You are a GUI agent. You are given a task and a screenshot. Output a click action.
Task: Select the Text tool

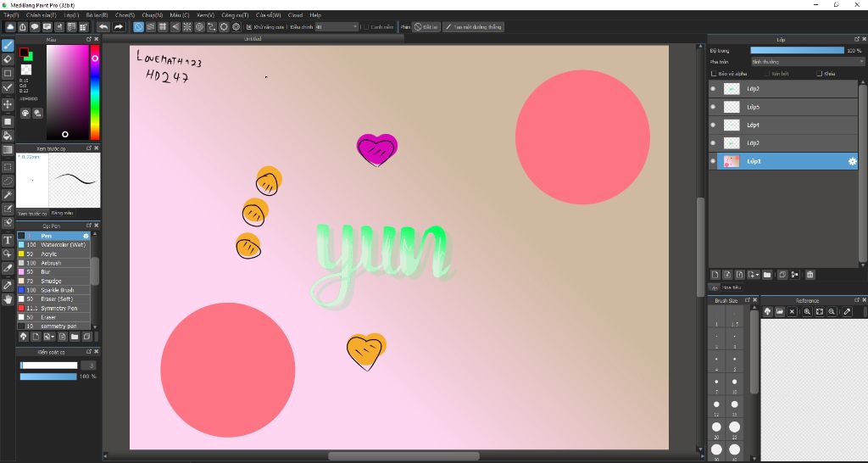point(8,240)
